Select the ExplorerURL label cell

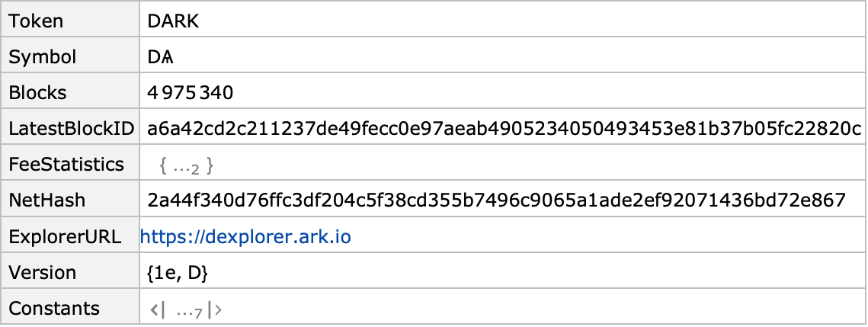click(x=70, y=236)
